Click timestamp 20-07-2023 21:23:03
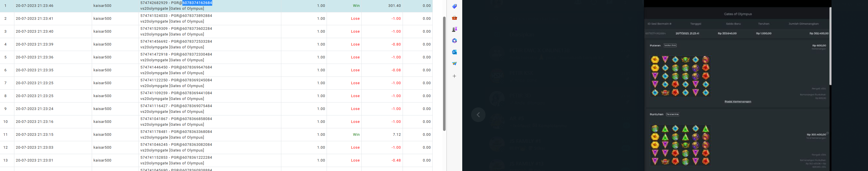The image size is (868, 171). pos(34,148)
